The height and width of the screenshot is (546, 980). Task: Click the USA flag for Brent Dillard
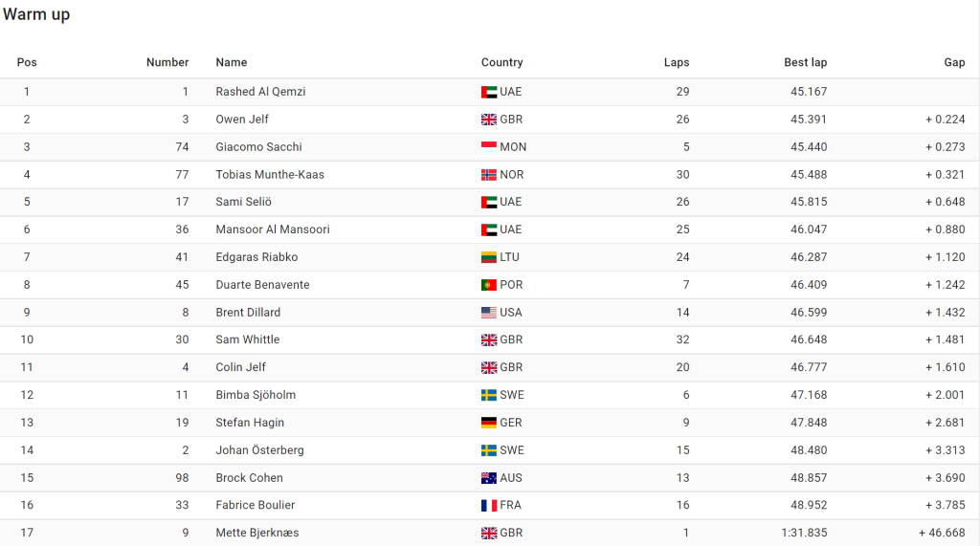(x=489, y=313)
